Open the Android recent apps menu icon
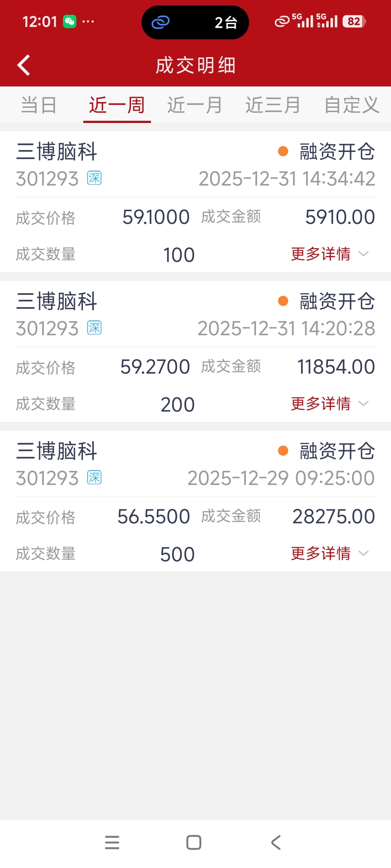This screenshot has height=868, width=391. [112, 842]
